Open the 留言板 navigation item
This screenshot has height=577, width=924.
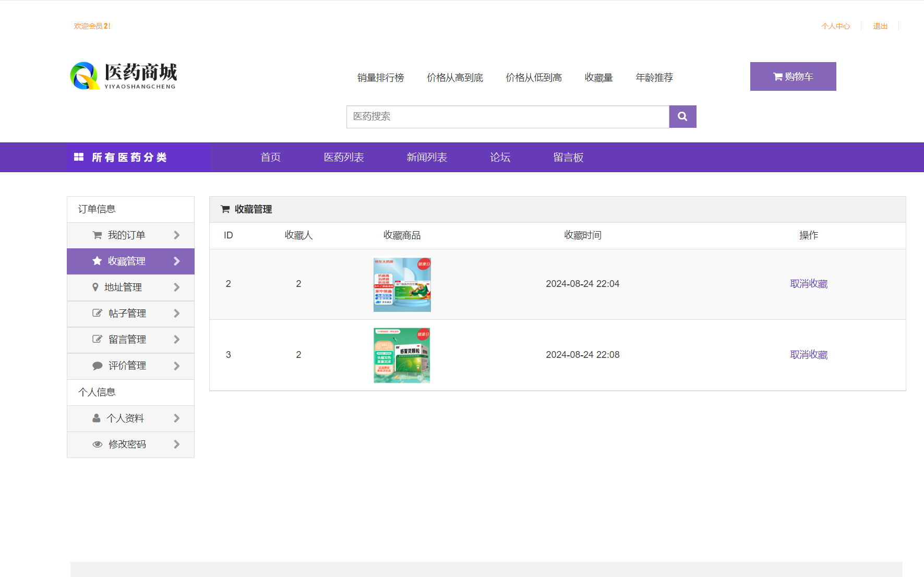click(x=568, y=157)
